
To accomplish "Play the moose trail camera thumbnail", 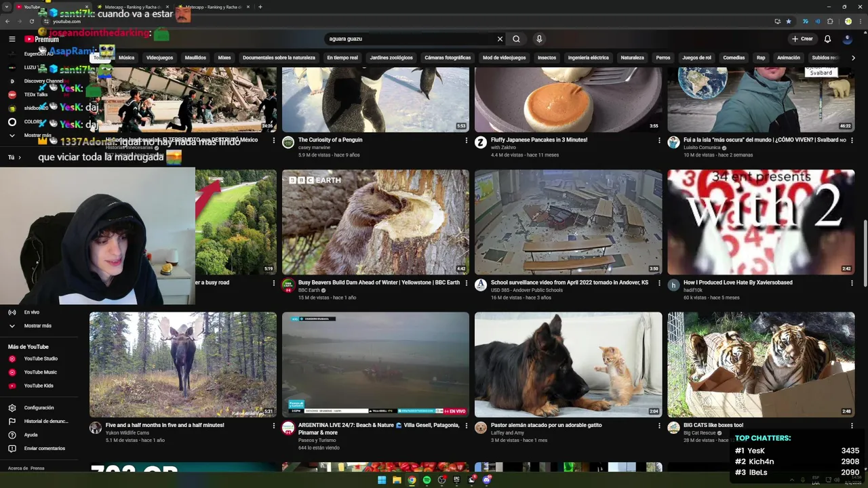I will pos(183,365).
